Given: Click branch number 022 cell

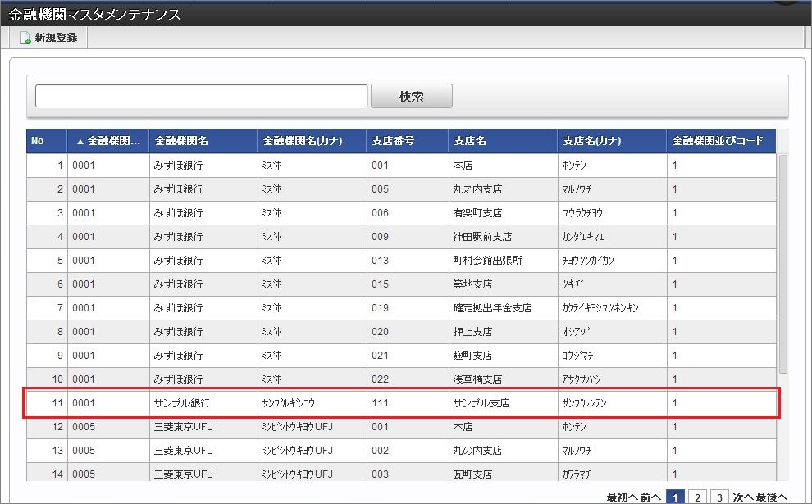Looking at the screenshot, I should tap(408, 379).
